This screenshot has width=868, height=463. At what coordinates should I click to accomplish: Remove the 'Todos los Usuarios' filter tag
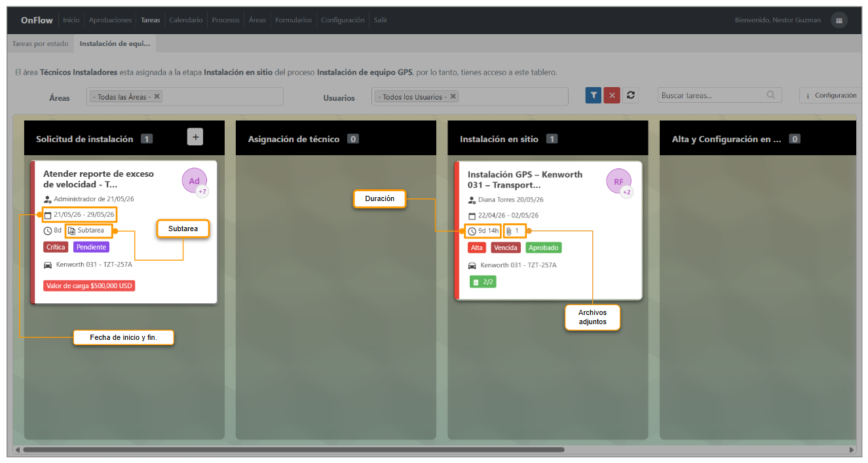(453, 96)
